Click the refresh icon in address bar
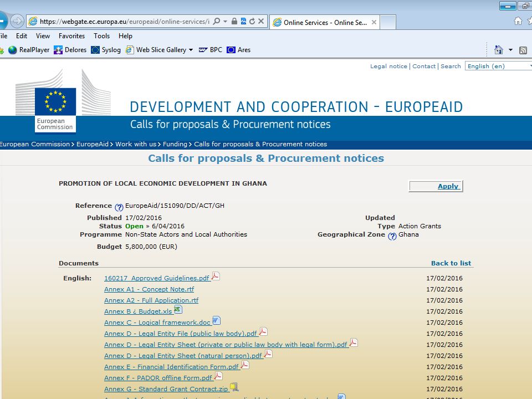 (x=252, y=22)
